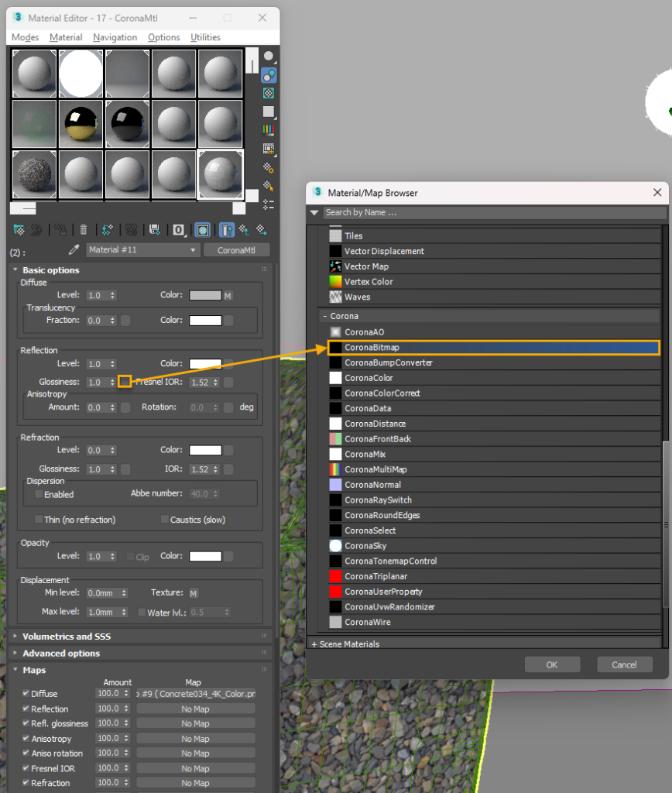The image size is (672, 793).
Task: Click the Displacement Texture M button
Action: (x=193, y=593)
